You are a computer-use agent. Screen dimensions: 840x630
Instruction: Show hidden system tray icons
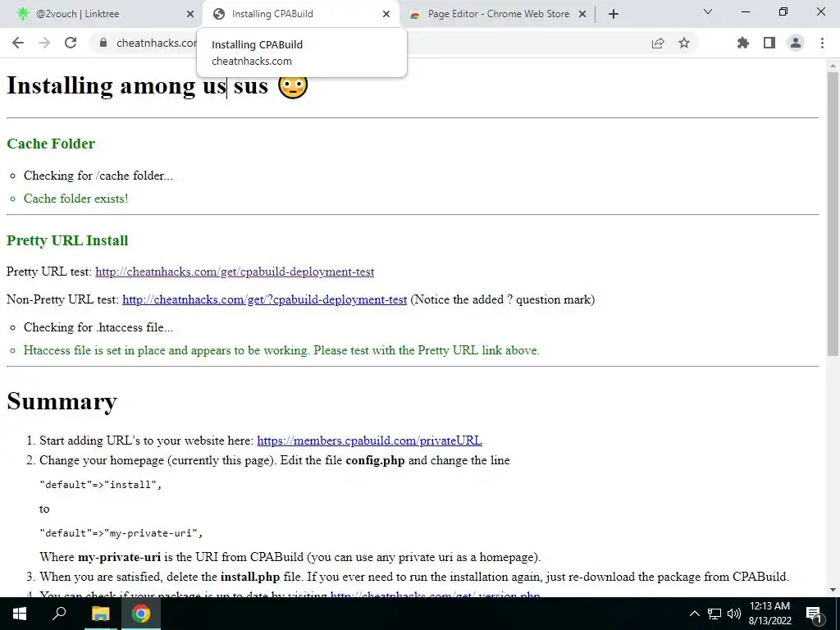tap(694, 614)
